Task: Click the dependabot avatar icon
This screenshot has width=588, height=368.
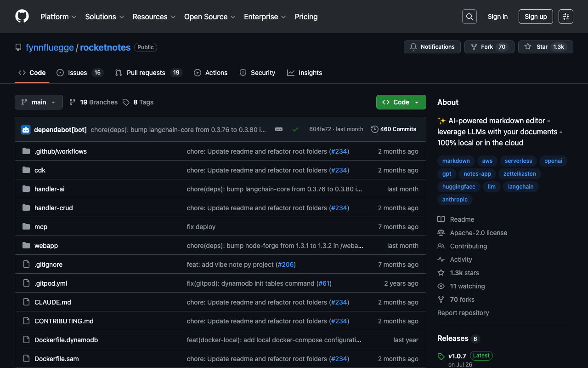Action: (26, 130)
